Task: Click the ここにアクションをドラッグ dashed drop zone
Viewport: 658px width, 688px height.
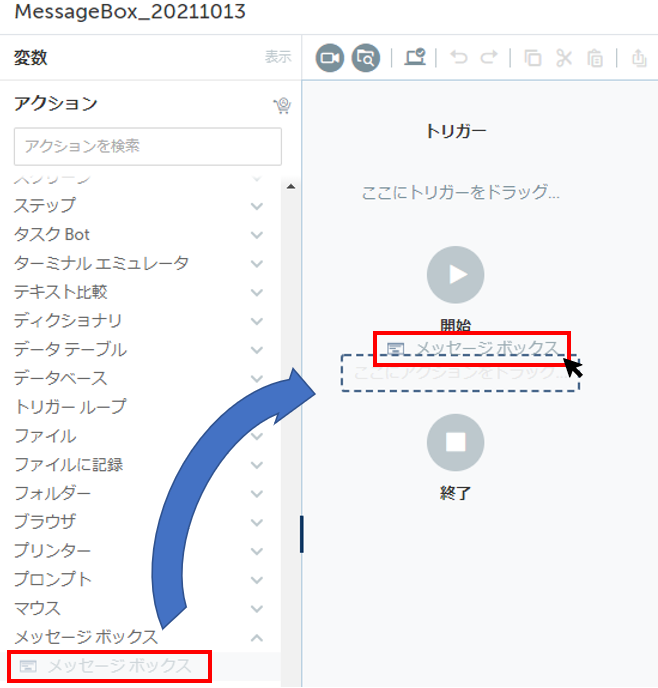Action: click(x=460, y=373)
